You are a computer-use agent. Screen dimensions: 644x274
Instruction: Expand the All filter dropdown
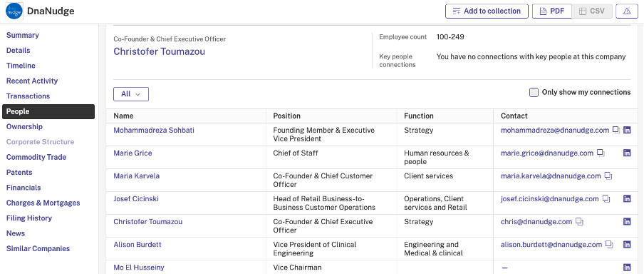[131, 94]
